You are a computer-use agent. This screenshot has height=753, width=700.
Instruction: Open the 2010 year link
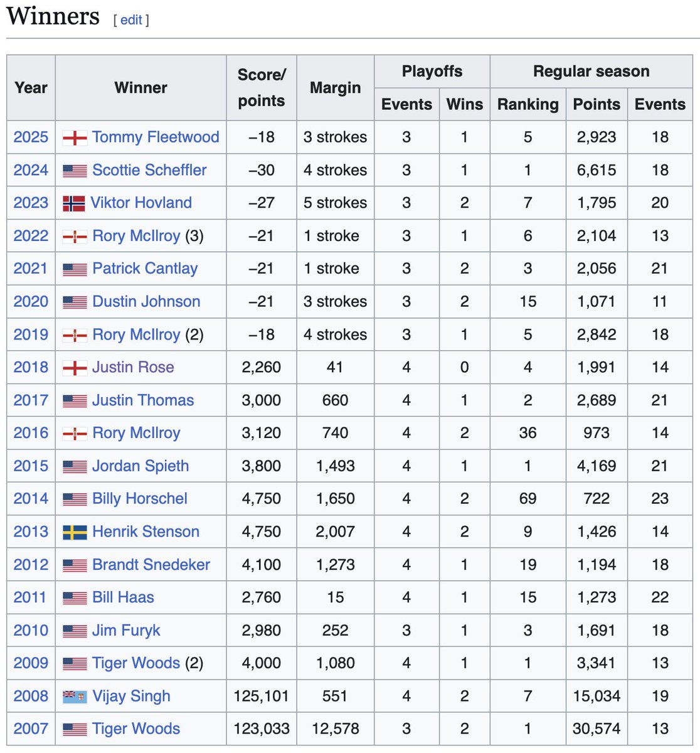point(31,631)
